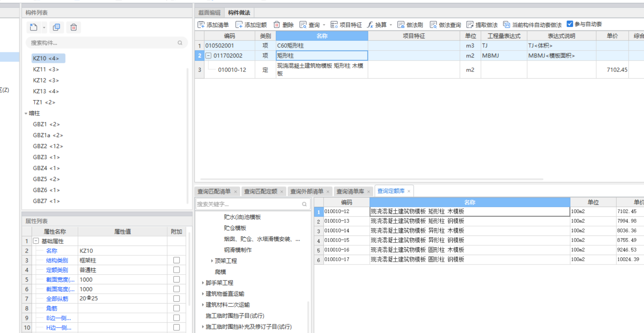Check 附加 box for 截面宽度
The image size is (644, 333).
[x=176, y=279]
